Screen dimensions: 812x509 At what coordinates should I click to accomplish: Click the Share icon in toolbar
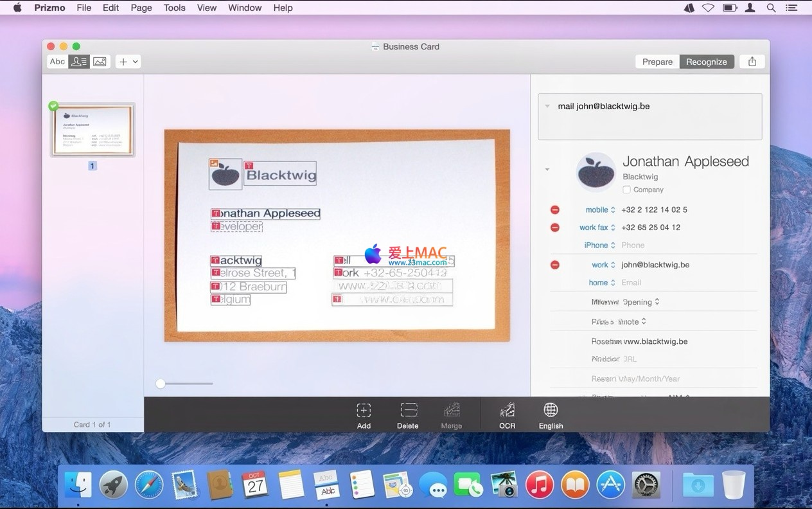tap(752, 62)
